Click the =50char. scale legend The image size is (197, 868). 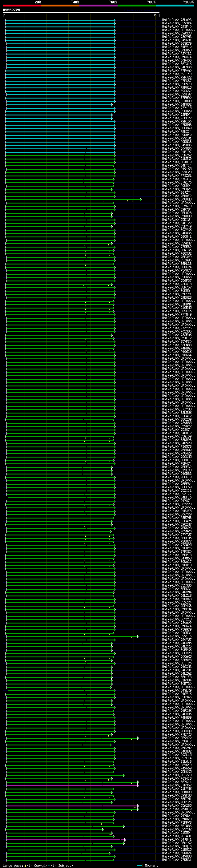pos(147,865)
